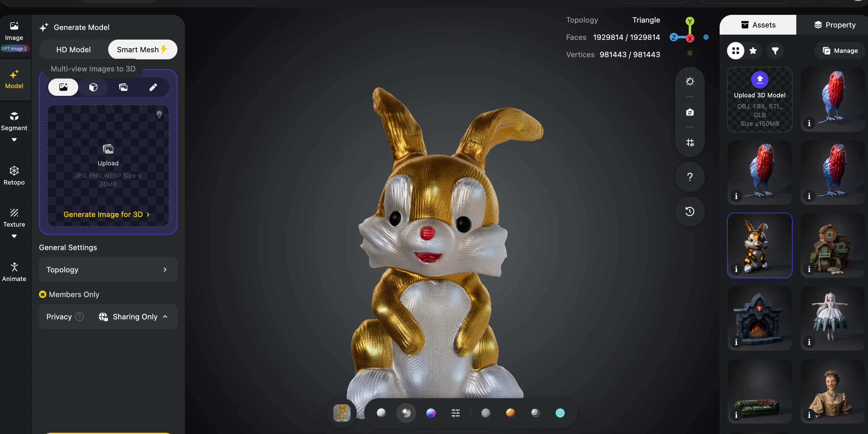
Task: Choose the orange-gold material swatch
Action: pos(510,413)
